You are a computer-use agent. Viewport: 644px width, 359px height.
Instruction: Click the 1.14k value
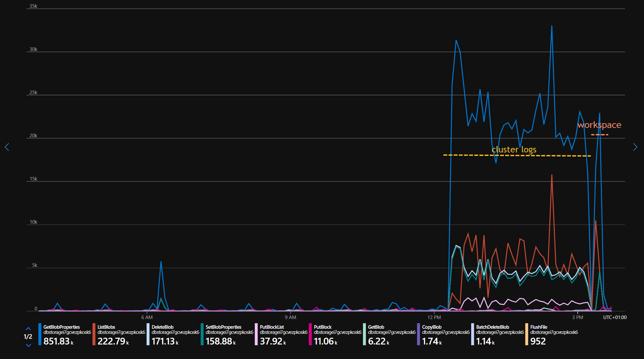(485, 341)
